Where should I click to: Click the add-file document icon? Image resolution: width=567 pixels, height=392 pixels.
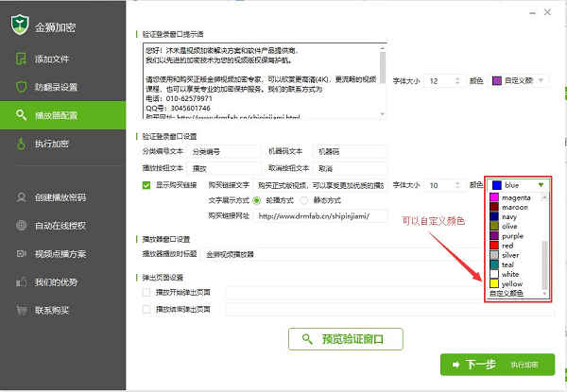[x=21, y=59]
